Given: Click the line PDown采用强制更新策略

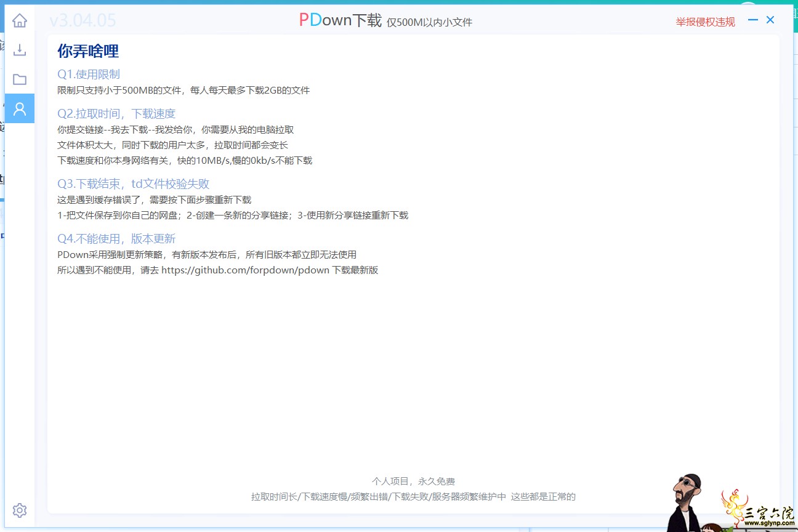Looking at the screenshot, I should tap(207, 255).
